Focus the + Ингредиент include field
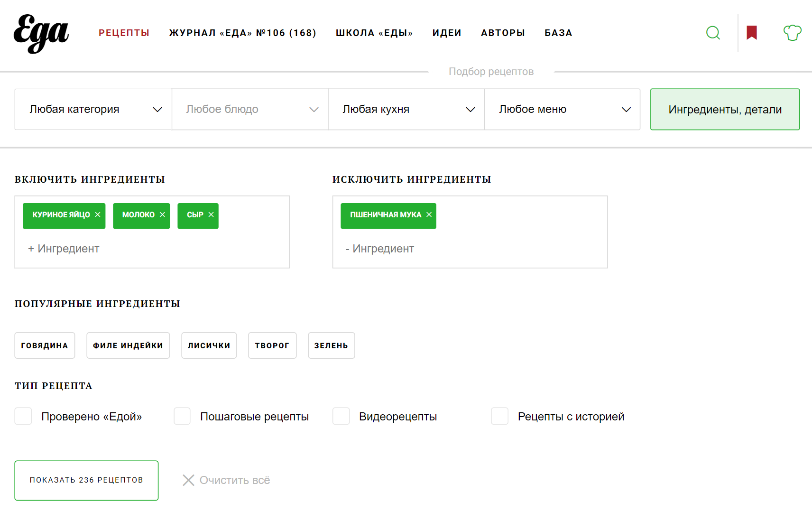 click(x=152, y=249)
